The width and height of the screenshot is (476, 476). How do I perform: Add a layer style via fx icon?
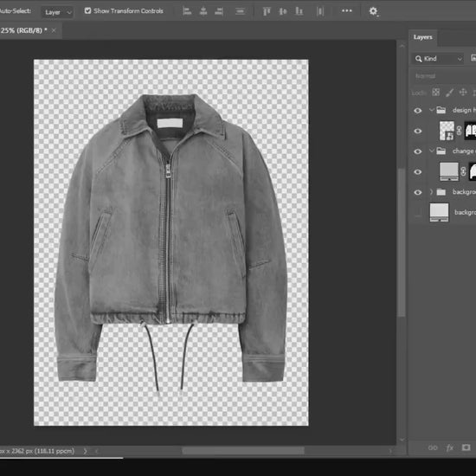449,447
